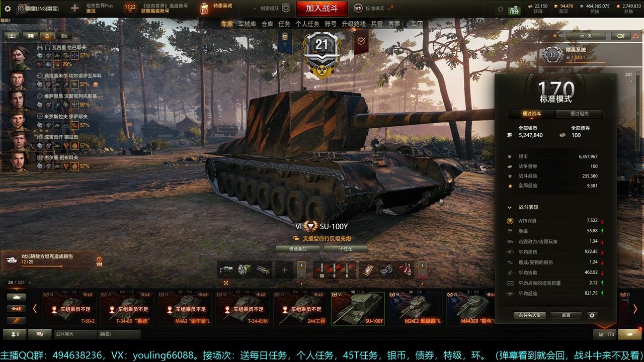
Task: Open the session statistics settings gear
Action: (x=592, y=315)
